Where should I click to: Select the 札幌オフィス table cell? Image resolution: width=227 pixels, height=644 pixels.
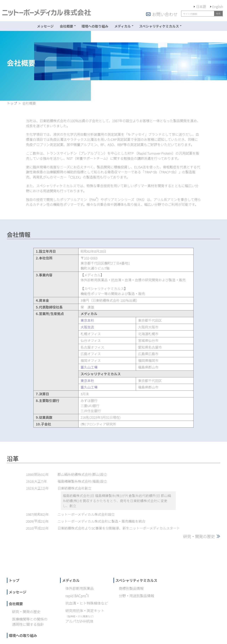click(107, 334)
